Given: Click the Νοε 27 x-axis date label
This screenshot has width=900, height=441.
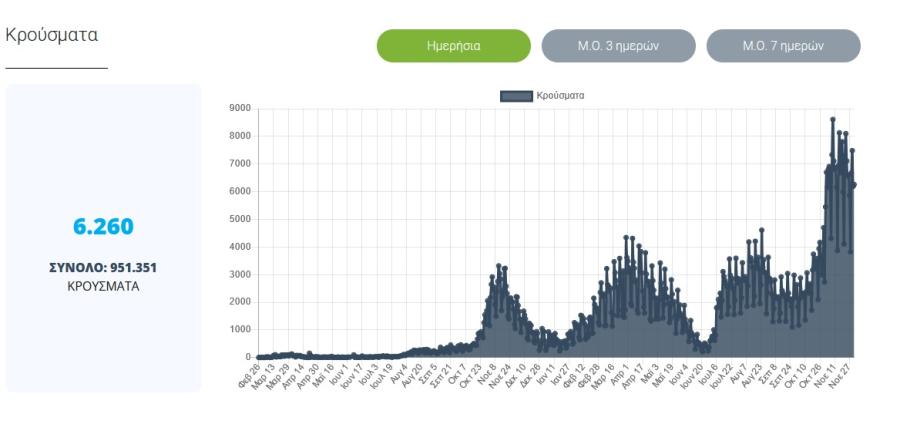Looking at the screenshot, I should coord(841,374).
